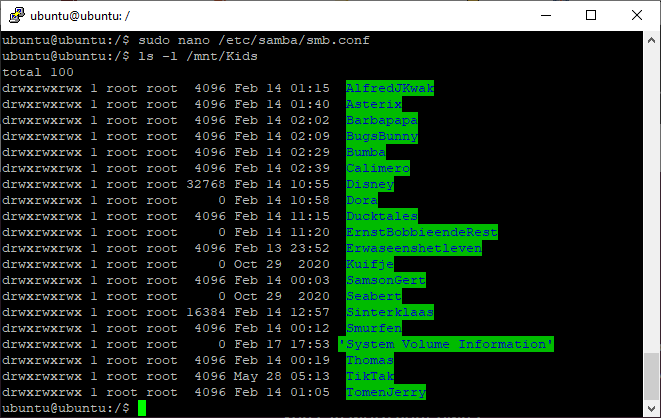The width and height of the screenshot is (661, 418).
Task: Click the green cursor at the prompt
Action: click(142, 408)
